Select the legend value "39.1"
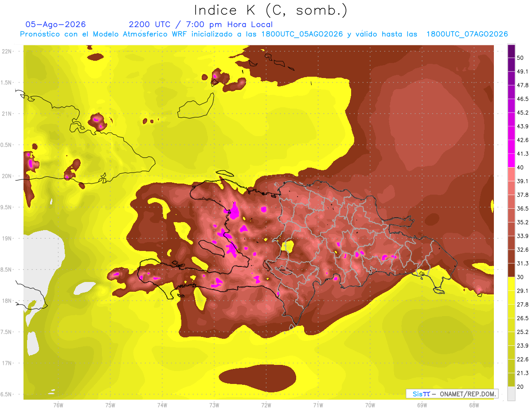 pos(523,181)
